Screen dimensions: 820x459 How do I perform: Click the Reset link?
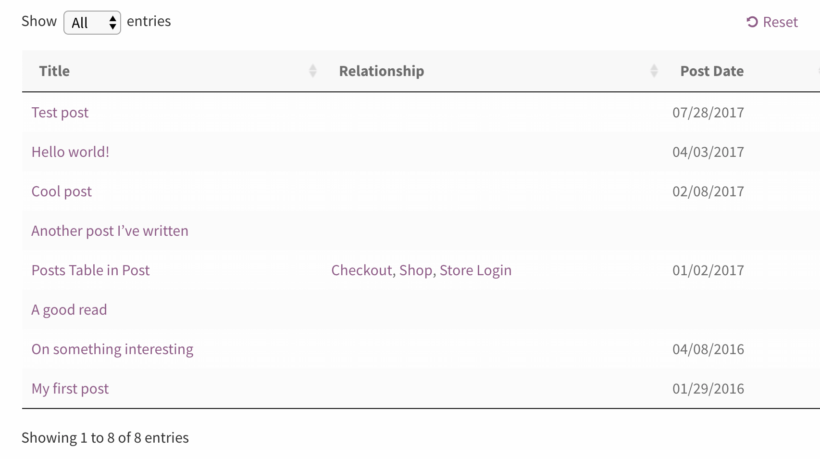(x=772, y=22)
